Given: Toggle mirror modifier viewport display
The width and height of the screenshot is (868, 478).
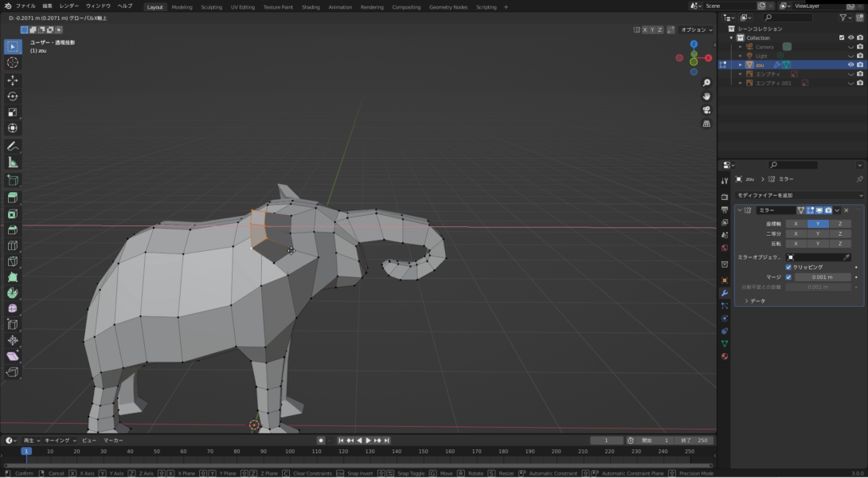Looking at the screenshot, I should coord(819,210).
